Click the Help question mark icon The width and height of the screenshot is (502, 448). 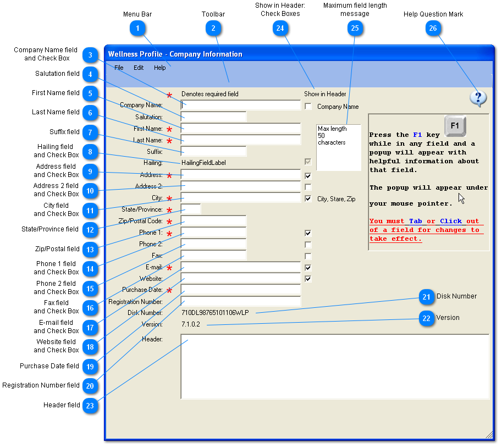[x=478, y=98]
